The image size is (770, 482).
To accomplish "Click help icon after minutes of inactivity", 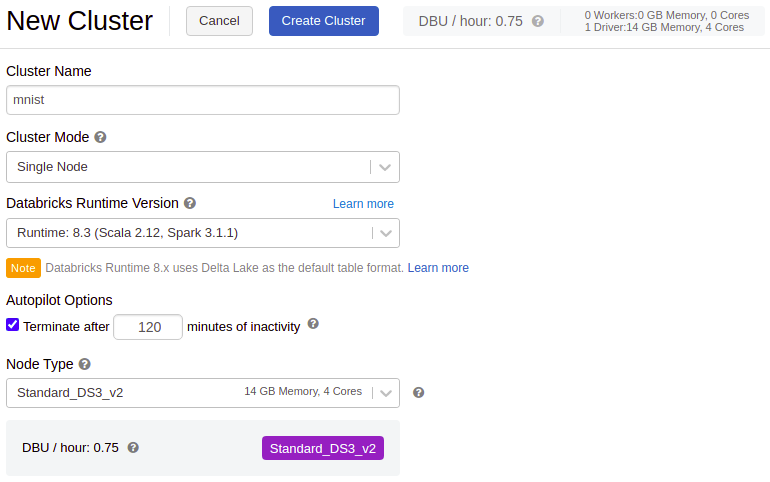I will click(x=313, y=325).
